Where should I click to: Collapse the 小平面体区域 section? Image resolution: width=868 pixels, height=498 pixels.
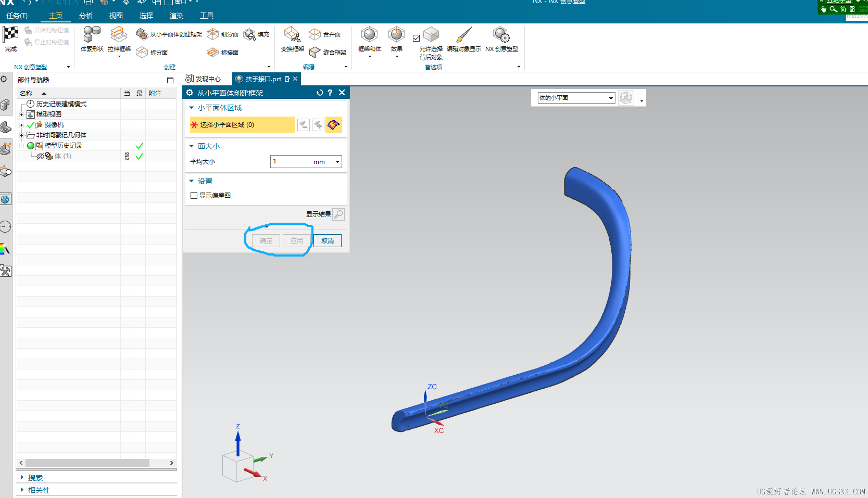pos(192,108)
